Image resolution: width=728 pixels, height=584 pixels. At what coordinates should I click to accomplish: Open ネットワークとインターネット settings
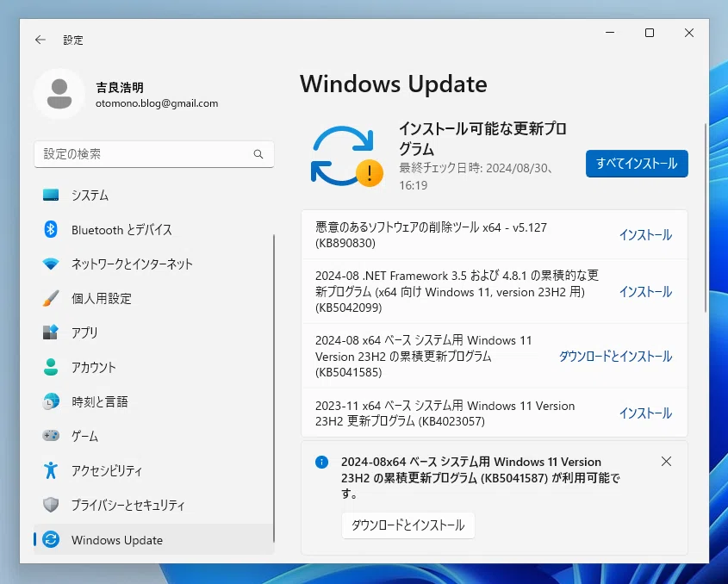click(x=153, y=264)
